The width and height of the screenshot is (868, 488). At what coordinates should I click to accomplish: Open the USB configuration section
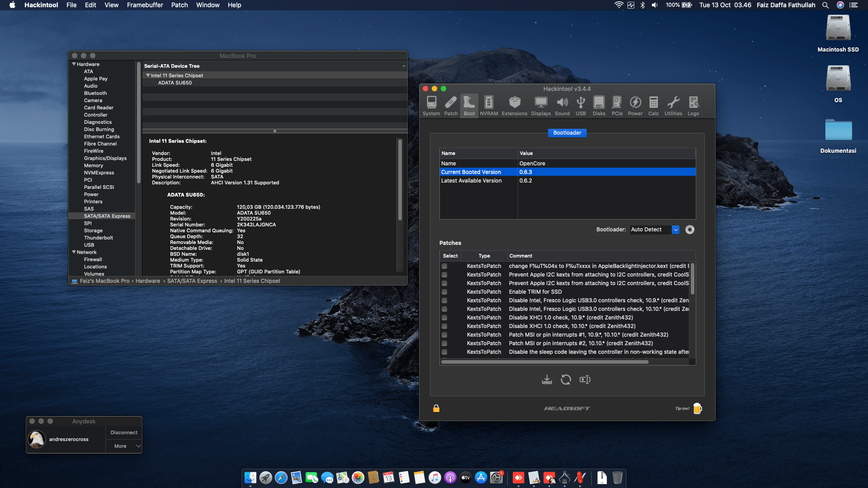point(580,105)
